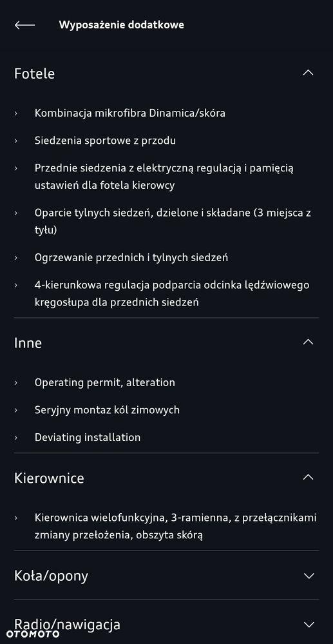Collapse the Fotele section chevron
This screenshot has width=333, height=644.
pos(308,73)
